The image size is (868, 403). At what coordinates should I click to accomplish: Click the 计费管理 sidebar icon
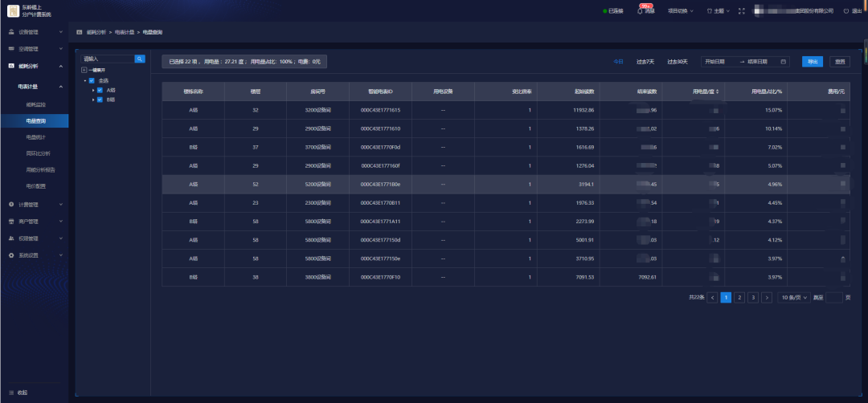pos(11,205)
